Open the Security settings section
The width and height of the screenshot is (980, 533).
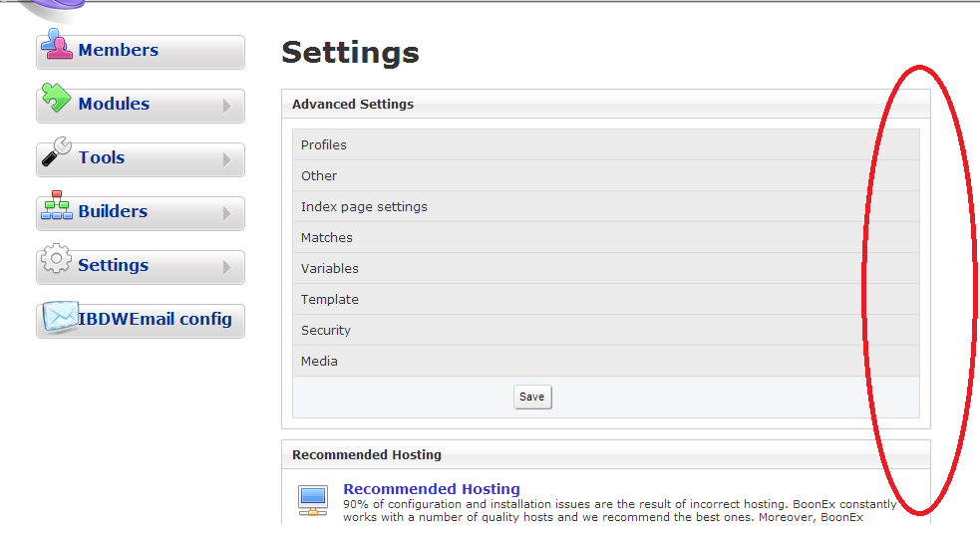coord(326,330)
